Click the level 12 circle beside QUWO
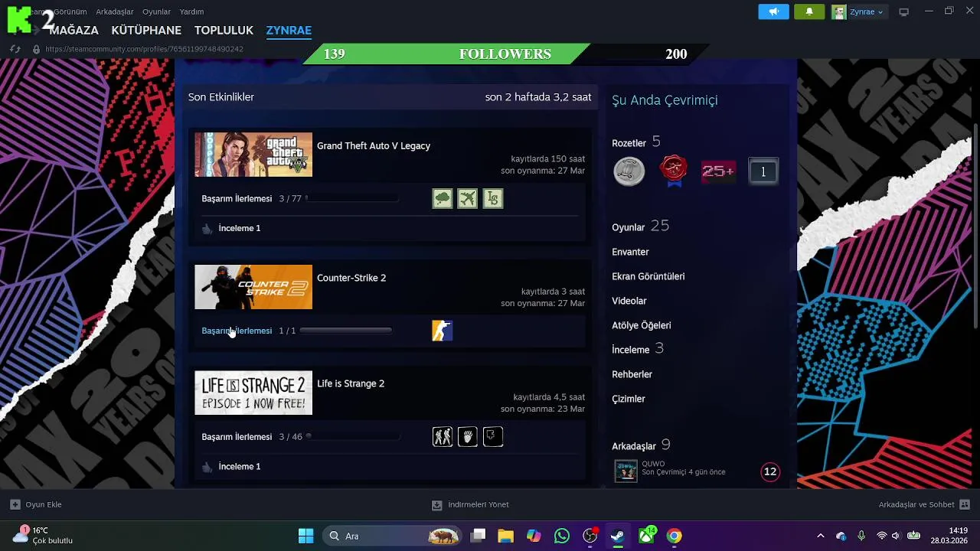Viewport: 980px width, 551px height. [770, 471]
